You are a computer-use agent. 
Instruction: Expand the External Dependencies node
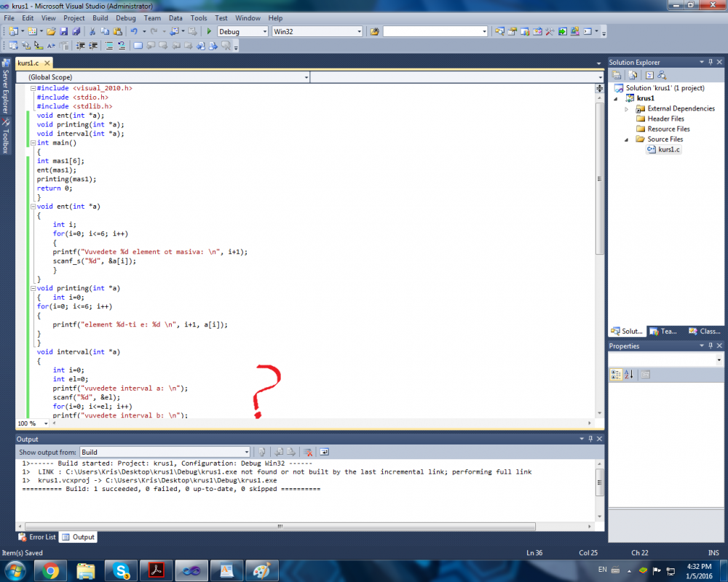point(626,108)
